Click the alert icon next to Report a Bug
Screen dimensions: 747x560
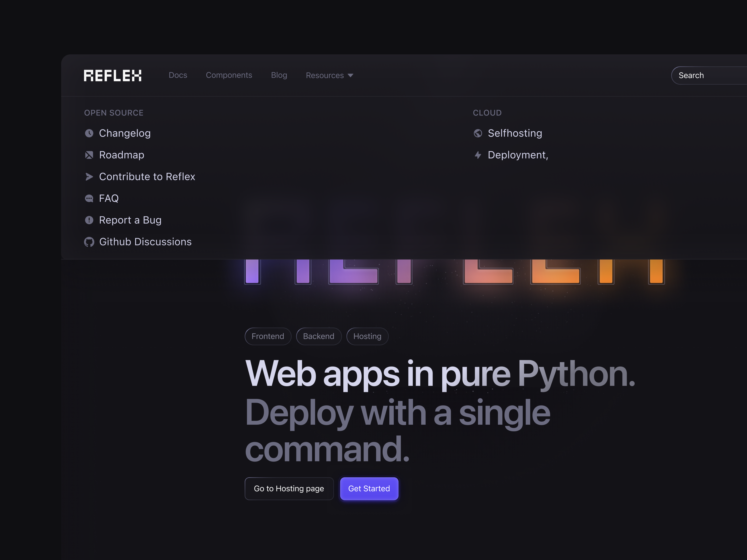89,220
